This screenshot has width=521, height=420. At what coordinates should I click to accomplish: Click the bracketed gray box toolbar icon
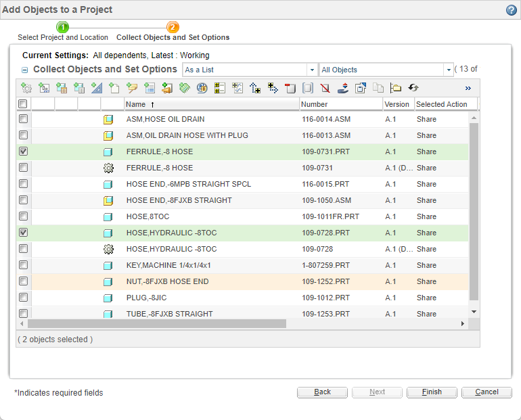click(x=308, y=88)
